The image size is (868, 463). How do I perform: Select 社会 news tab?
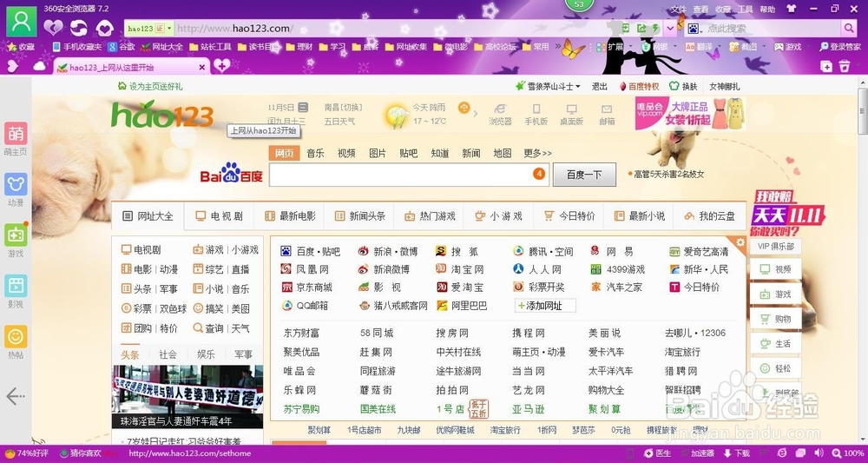pyautogui.click(x=168, y=354)
